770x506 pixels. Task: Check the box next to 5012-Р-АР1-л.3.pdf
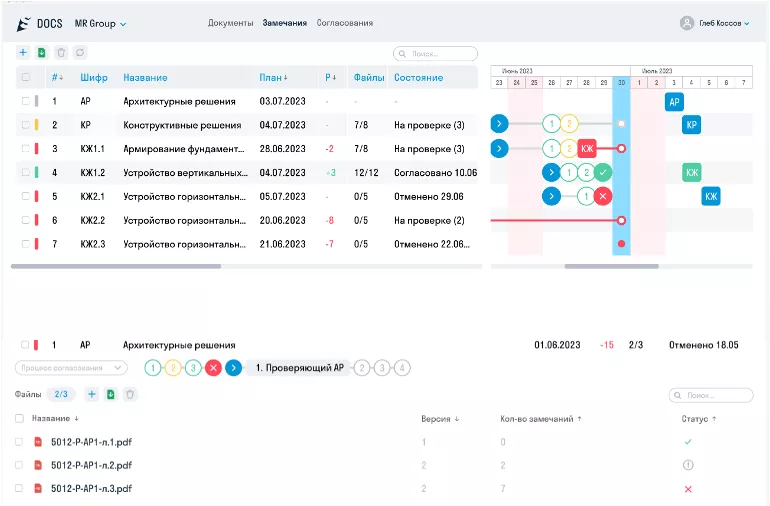(x=19, y=489)
